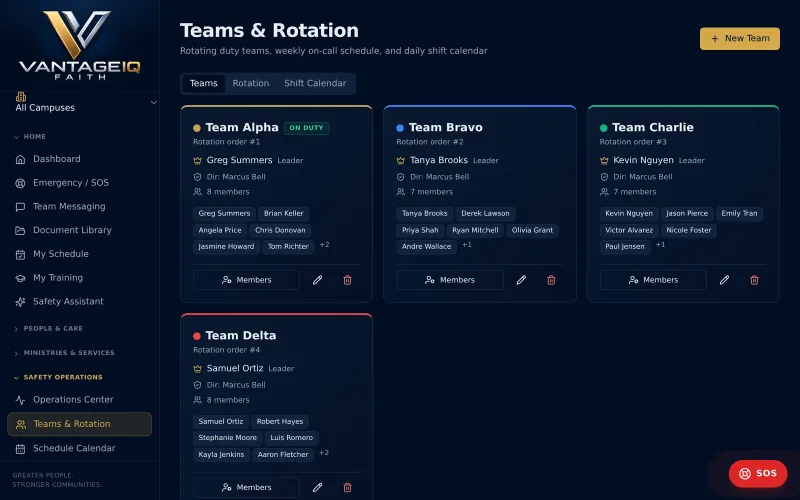Launch the Safety Assistant
Viewport: 800px width, 500px height.
pyautogui.click(x=80, y=302)
